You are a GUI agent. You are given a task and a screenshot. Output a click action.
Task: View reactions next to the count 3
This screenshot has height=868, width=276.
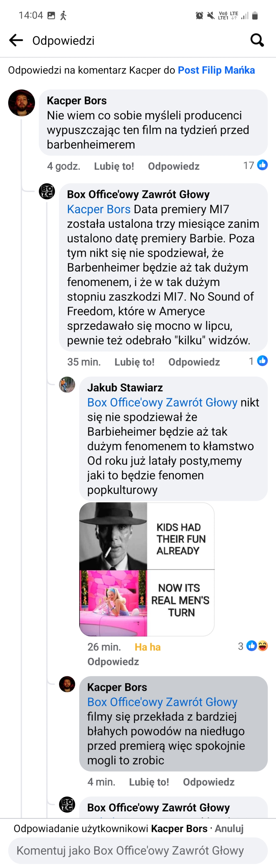click(x=257, y=646)
